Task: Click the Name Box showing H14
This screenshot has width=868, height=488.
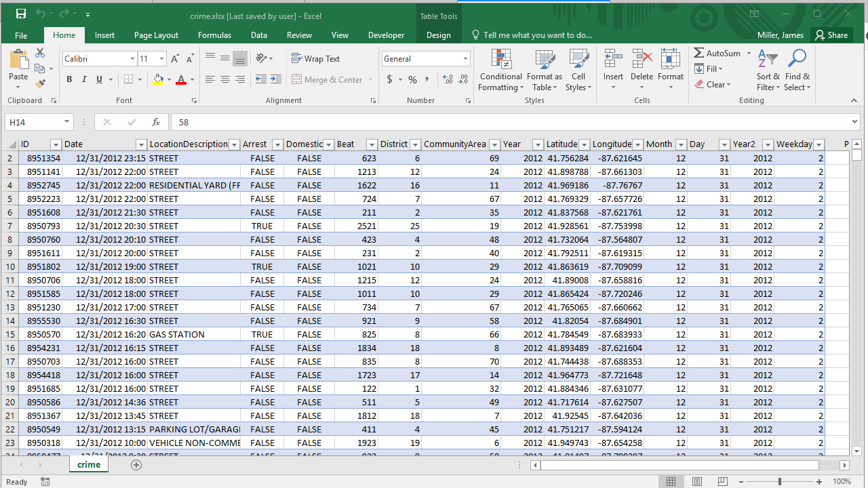Action: coord(34,122)
